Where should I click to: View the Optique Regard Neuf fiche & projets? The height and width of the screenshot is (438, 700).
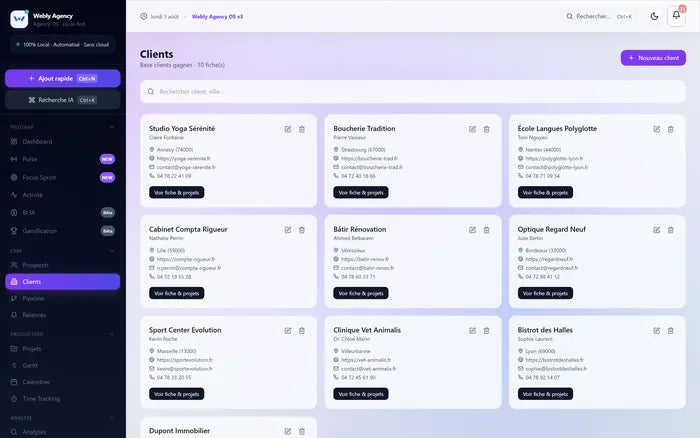coord(545,293)
